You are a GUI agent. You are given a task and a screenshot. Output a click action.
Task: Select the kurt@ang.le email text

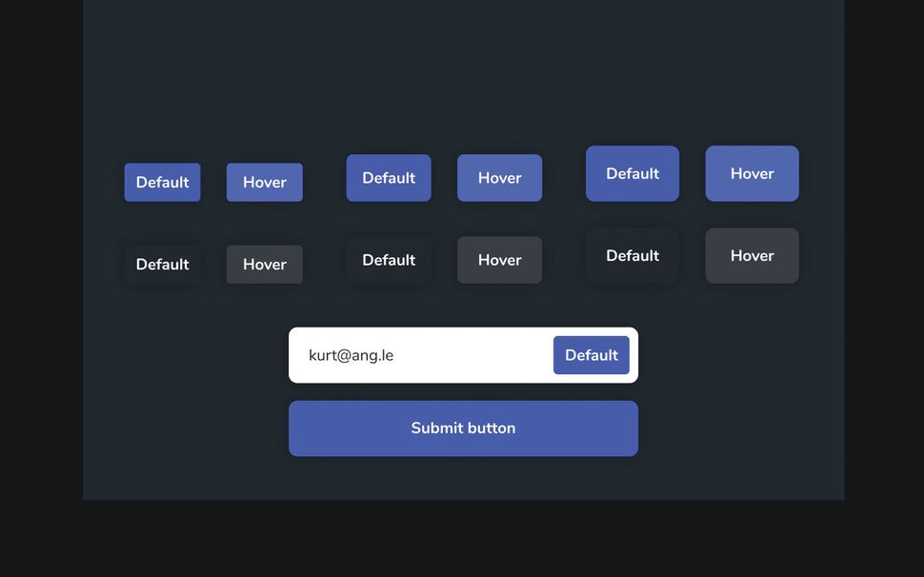point(351,354)
